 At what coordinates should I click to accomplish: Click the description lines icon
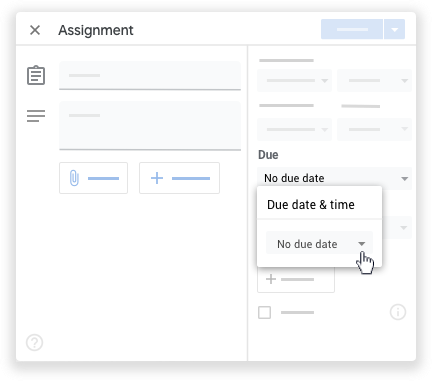coord(36,116)
